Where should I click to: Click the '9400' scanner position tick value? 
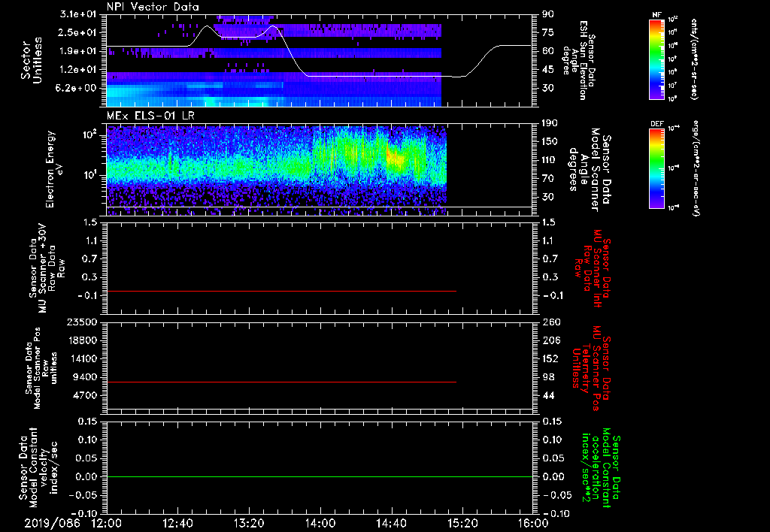tap(86, 377)
